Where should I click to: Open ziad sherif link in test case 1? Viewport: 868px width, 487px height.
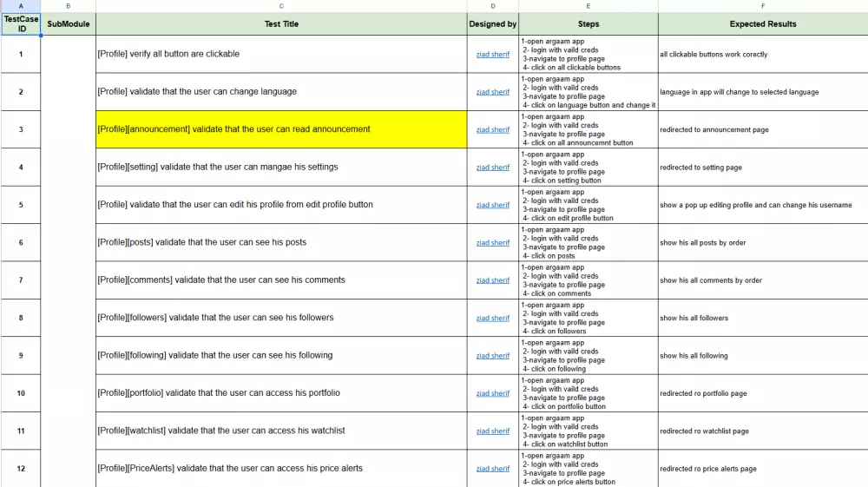pos(493,54)
